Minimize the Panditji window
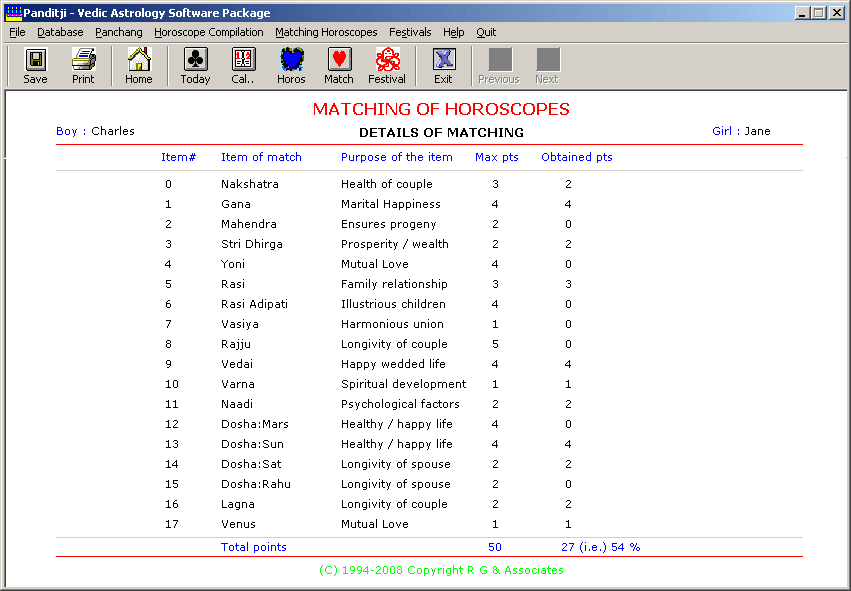This screenshot has width=851, height=591. tap(802, 12)
